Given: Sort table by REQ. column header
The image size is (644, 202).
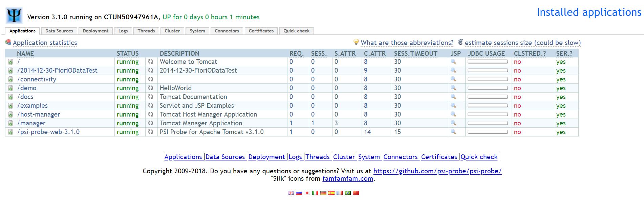Looking at the screenshot, I should [x=297, y=53].
